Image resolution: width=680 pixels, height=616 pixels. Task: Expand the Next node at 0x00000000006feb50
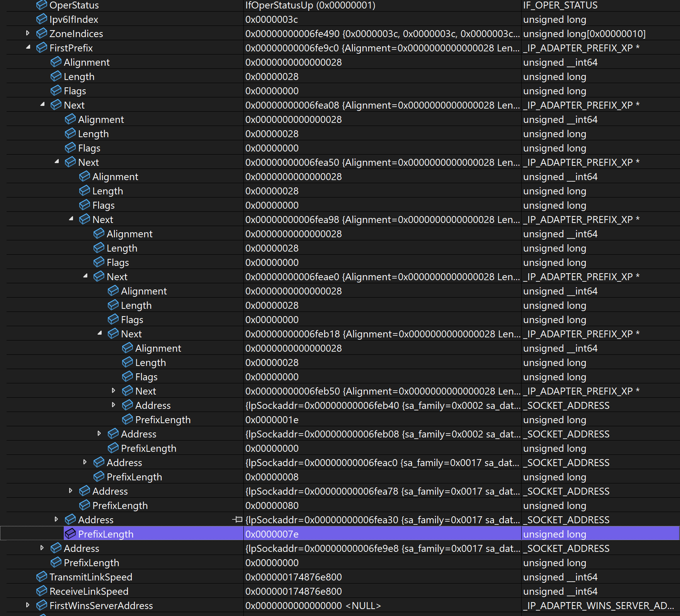tap(113, 391)
